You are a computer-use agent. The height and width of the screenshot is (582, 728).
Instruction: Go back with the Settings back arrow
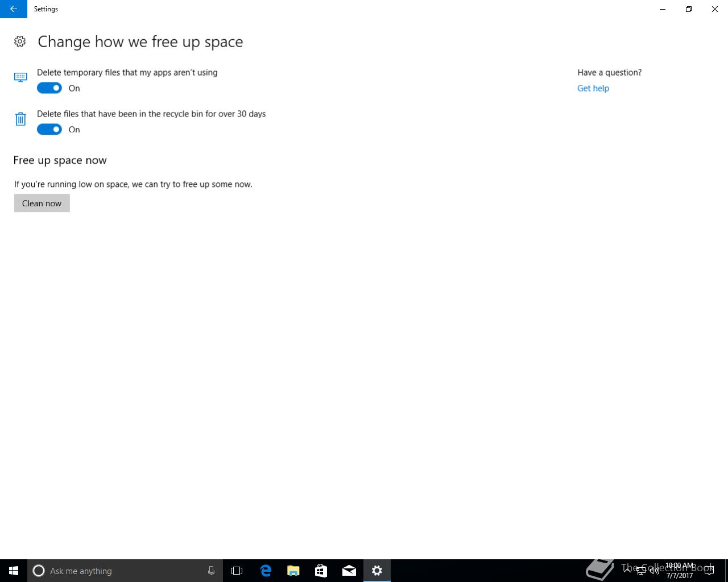coord(14,9)
